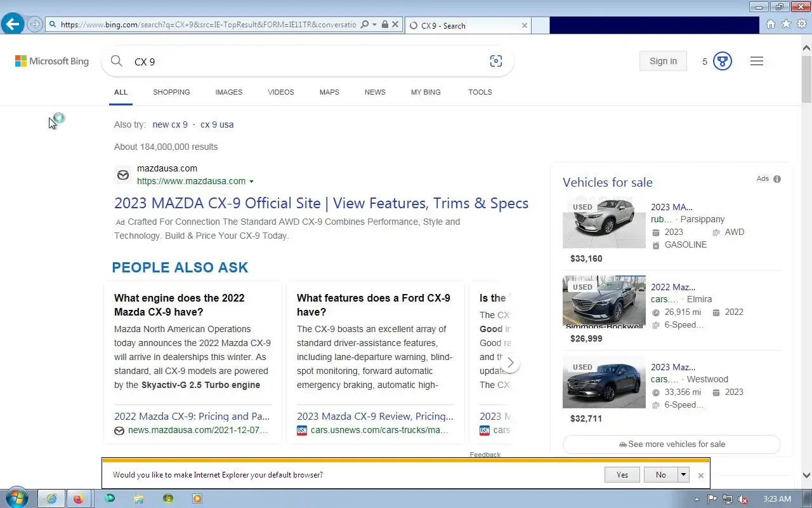Click the $32,711 used Mazda thumbnail
Screen dimensions: 812x508
pyautogui.click(x=604, y=382)
